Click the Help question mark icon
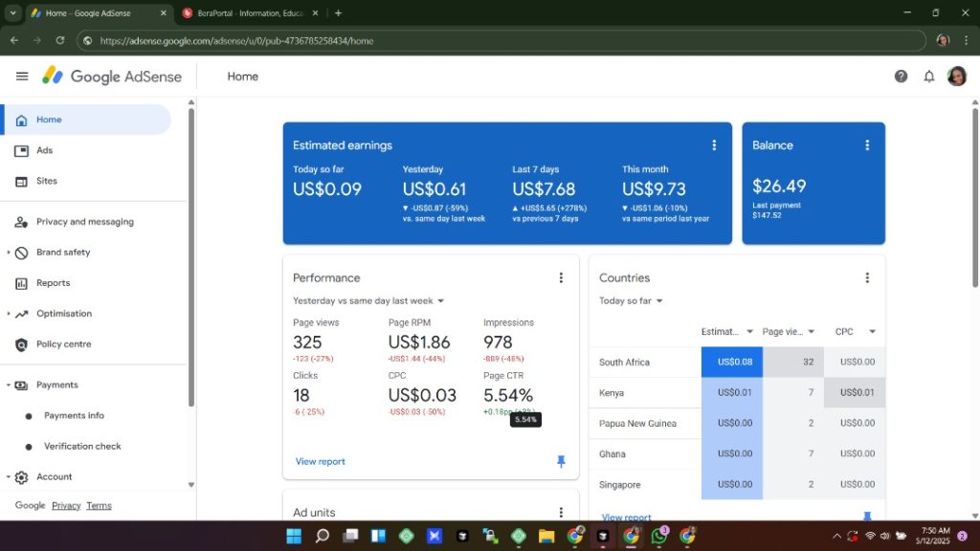The width and height of the screenshot is (980, 551). point(901,77)
